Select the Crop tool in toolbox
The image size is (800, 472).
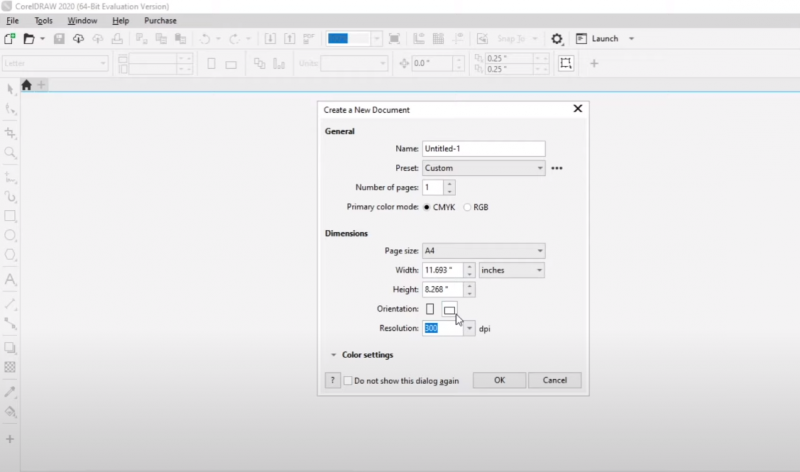click(11, 132)
